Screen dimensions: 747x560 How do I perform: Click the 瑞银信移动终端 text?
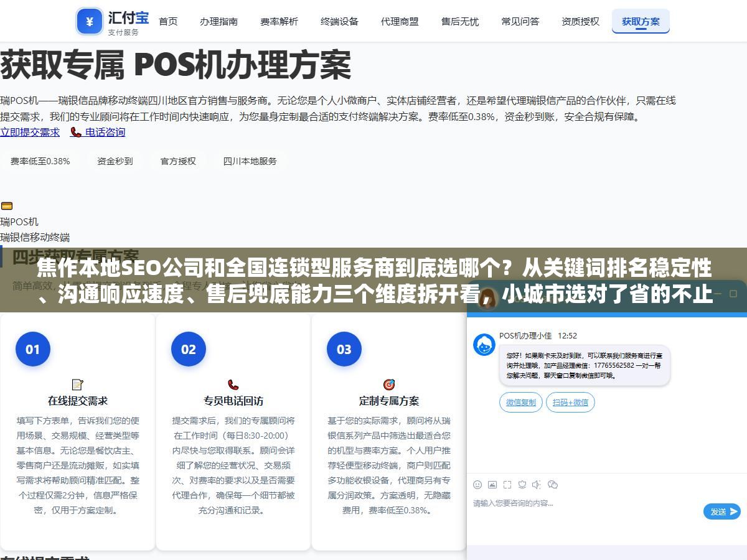[x=35, y=237]
